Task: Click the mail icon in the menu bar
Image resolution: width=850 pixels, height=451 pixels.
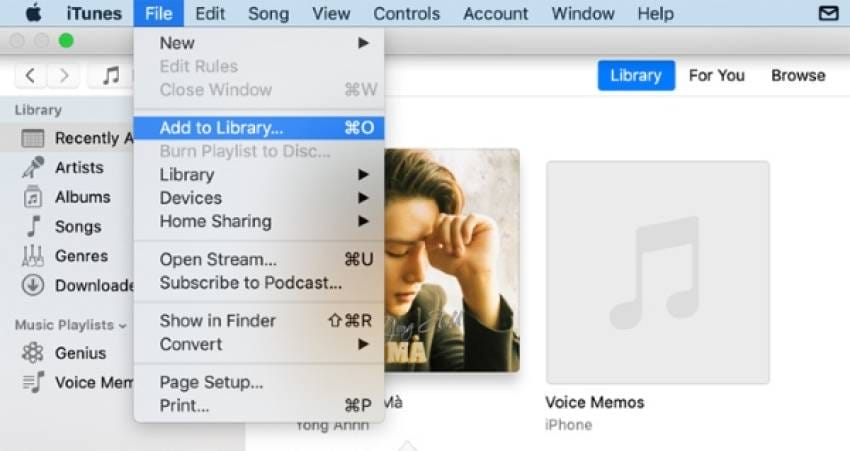Action: (x=828, y=13)
